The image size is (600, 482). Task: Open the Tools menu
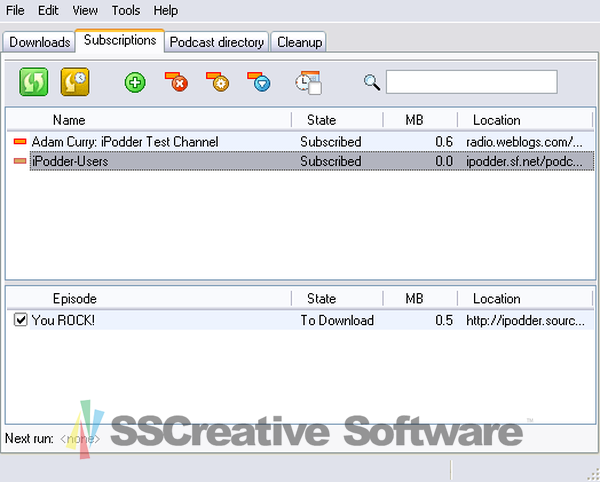coord(126,10)
